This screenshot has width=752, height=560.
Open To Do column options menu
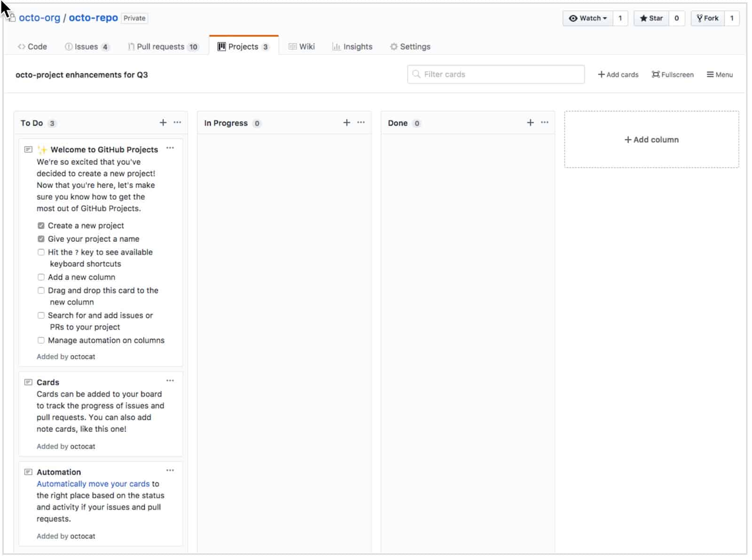coord(177,122)
